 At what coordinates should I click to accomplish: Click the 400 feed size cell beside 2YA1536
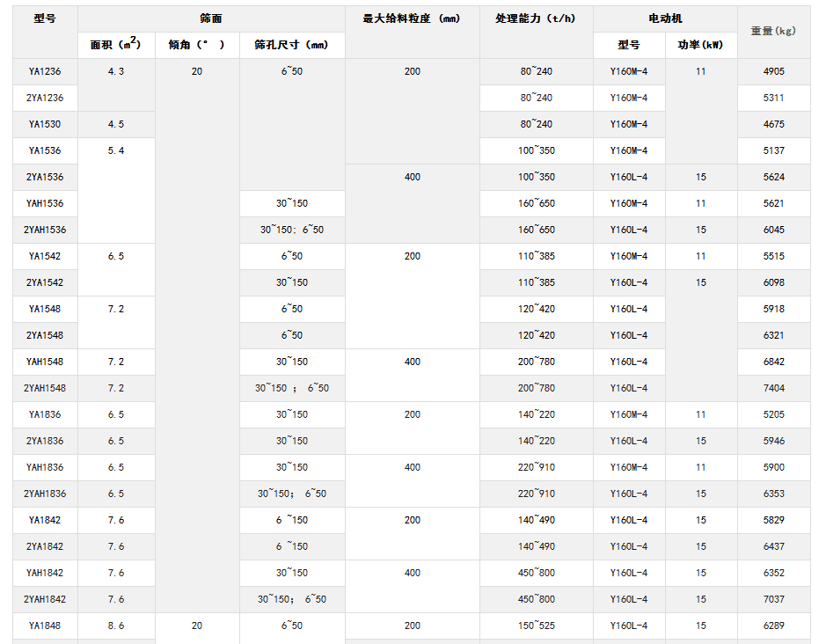pos(412,177)
